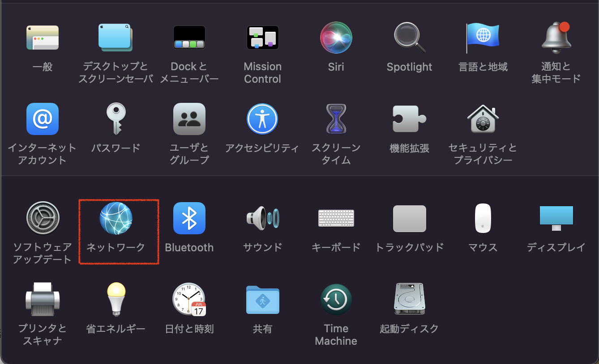The height and width of the screenshot is (364, 599).
Task: Open the 起動ディスク drive icon
Action: [x=410, y=299]
